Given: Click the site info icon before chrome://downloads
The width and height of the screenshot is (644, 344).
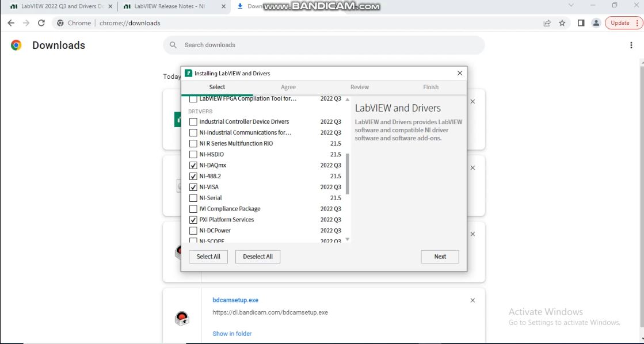Looking at the screenshot, I should [x=61, y=23].
